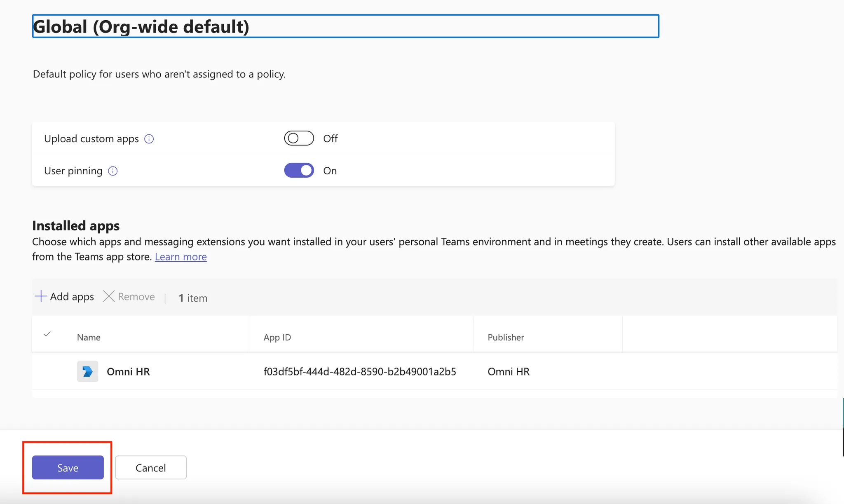Viewport: 844px width, 504px height.
Task: Select all rows via header checkmark
Action: point(47,334)
